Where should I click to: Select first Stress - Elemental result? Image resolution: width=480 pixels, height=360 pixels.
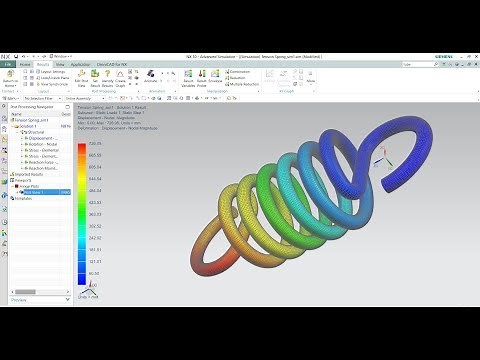43,150
